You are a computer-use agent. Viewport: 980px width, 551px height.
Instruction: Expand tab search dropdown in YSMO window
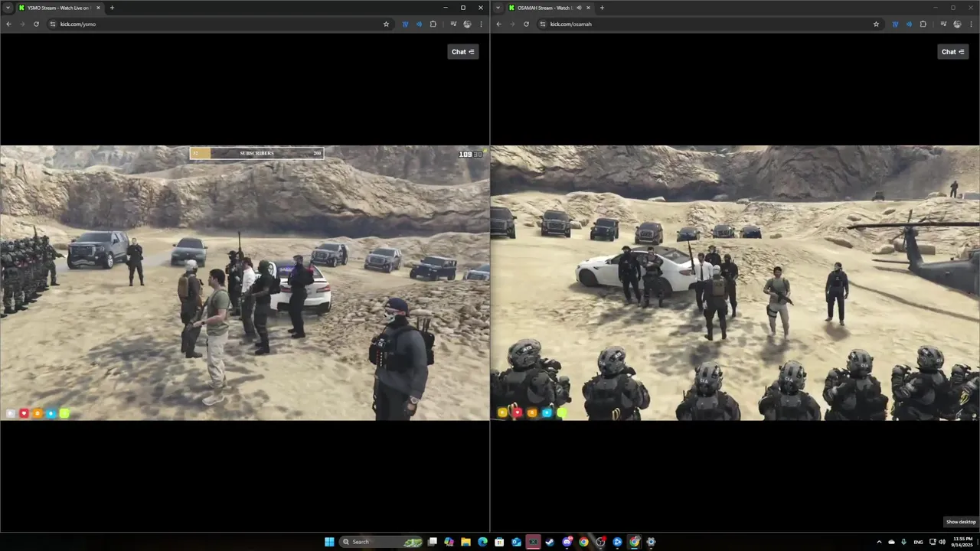pos(8,8)
